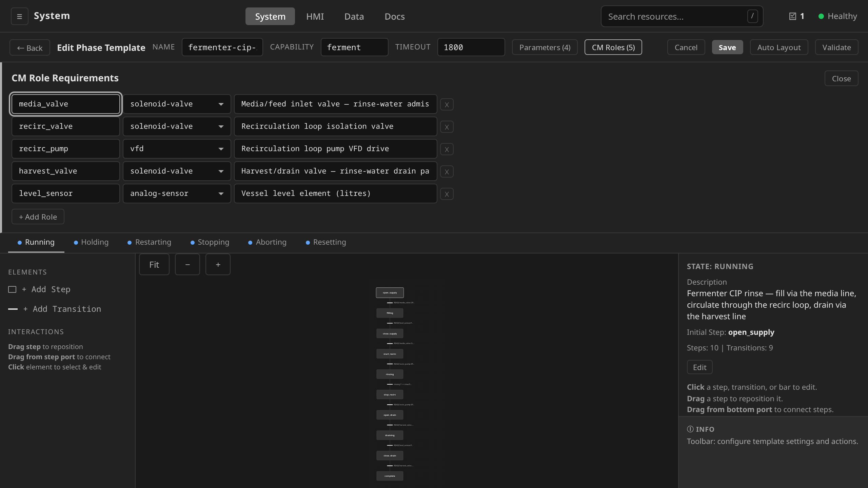
Task: Open the vfd type dropdown for recirc_pump
Action: coord(177,149)
